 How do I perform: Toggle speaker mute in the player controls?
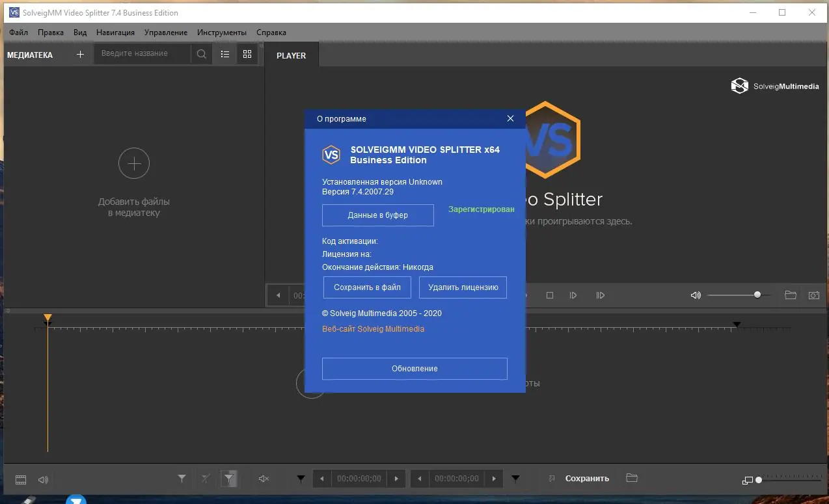[x=695, y=295]
